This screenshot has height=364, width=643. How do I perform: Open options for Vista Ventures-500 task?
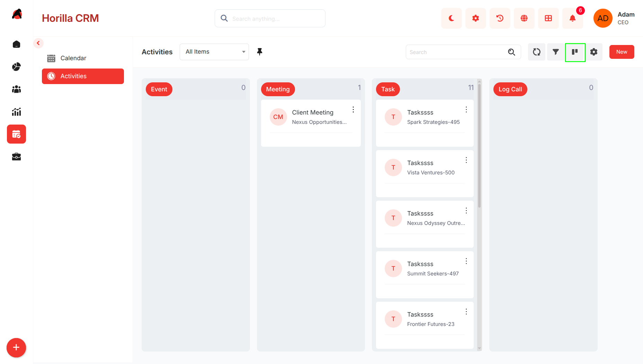click(466, 160)
